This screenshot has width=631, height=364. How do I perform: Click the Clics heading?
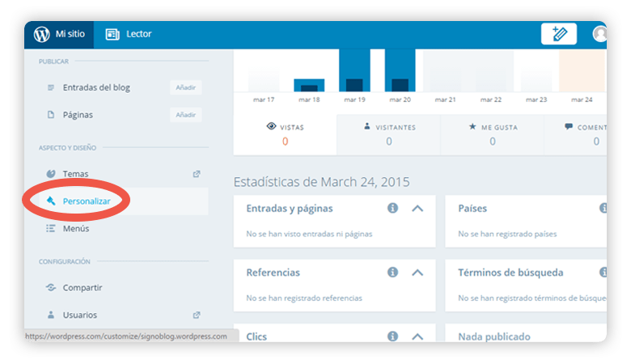point(256,336)
